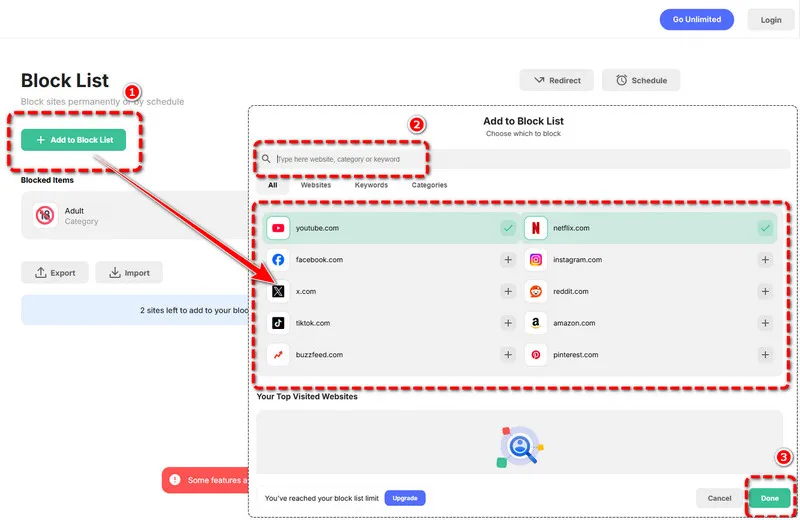Open the Schedule option
The height and width of the screenshot is (520, 800).
pos(641,80)
